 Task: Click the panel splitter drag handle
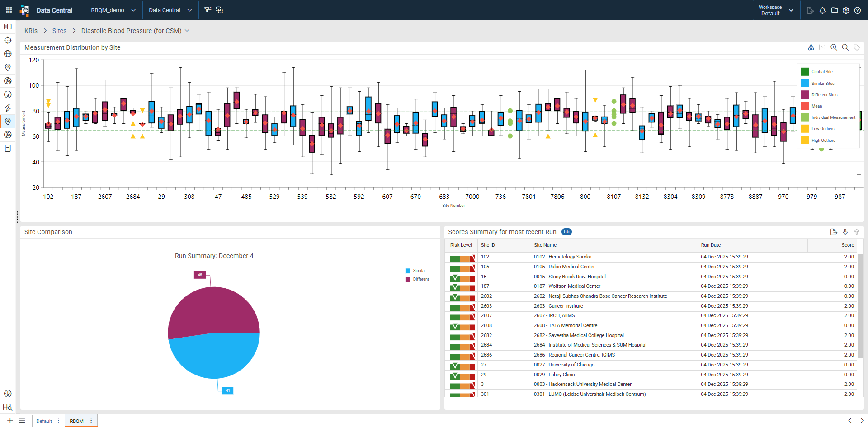tap(18, 217)
